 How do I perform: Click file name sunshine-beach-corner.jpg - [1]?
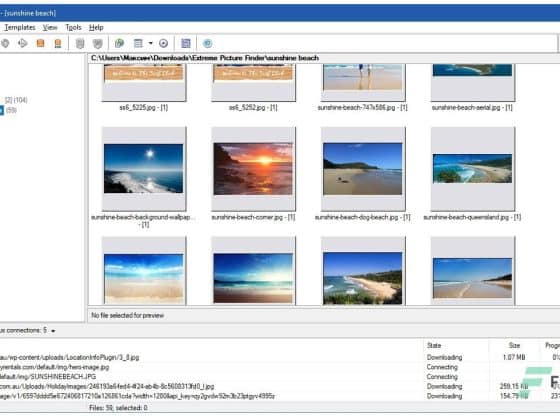coord(253,217)
